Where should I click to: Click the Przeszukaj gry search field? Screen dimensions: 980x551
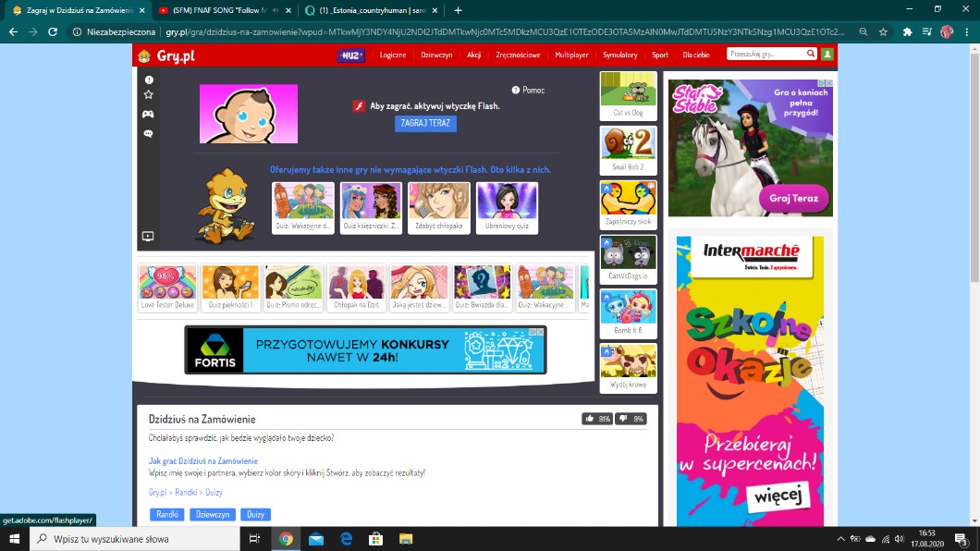766,55
